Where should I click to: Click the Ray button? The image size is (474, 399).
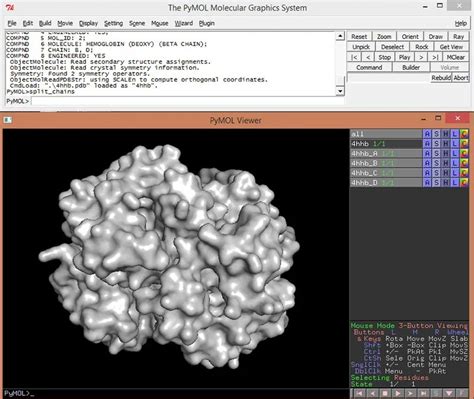pyautogui.click(x=459, y=37)
